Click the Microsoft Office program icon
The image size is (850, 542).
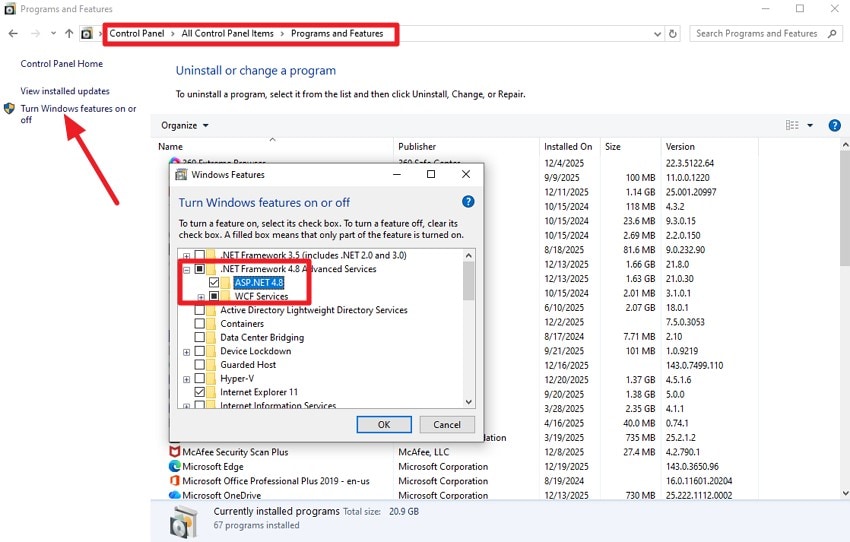pos(175,481)
